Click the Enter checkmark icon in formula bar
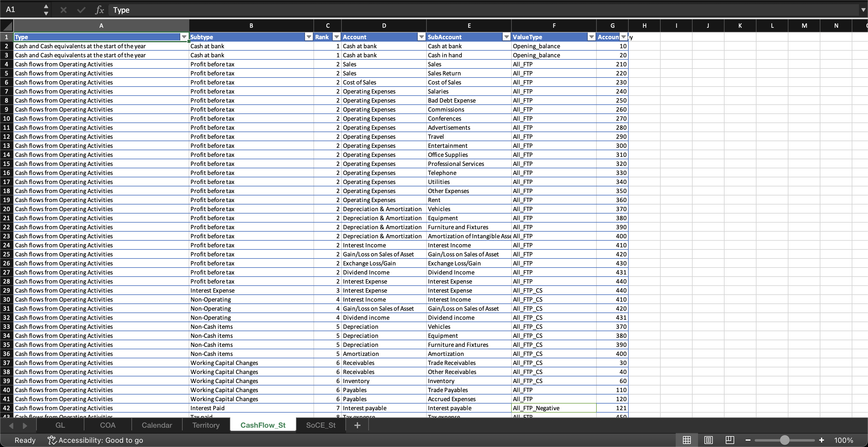Screen dimensions: 868x447 pos(81,10)
